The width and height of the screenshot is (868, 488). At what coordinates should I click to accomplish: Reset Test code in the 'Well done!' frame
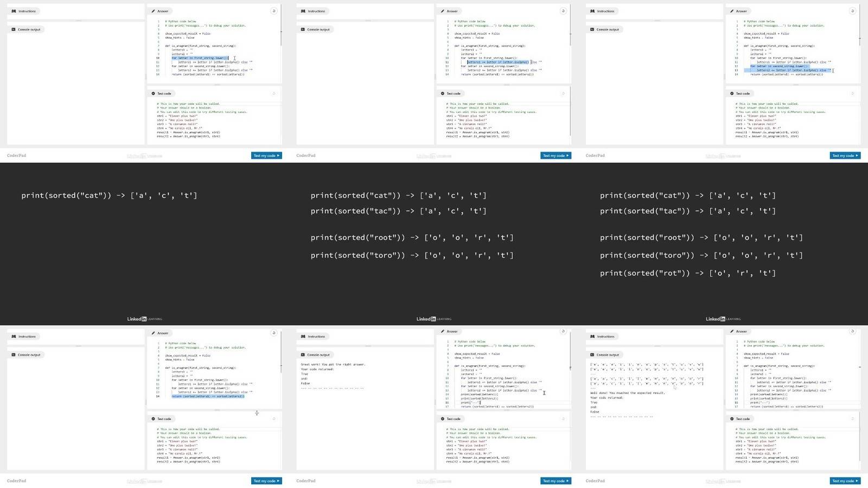pyautogui.click(x=852, y=419)
